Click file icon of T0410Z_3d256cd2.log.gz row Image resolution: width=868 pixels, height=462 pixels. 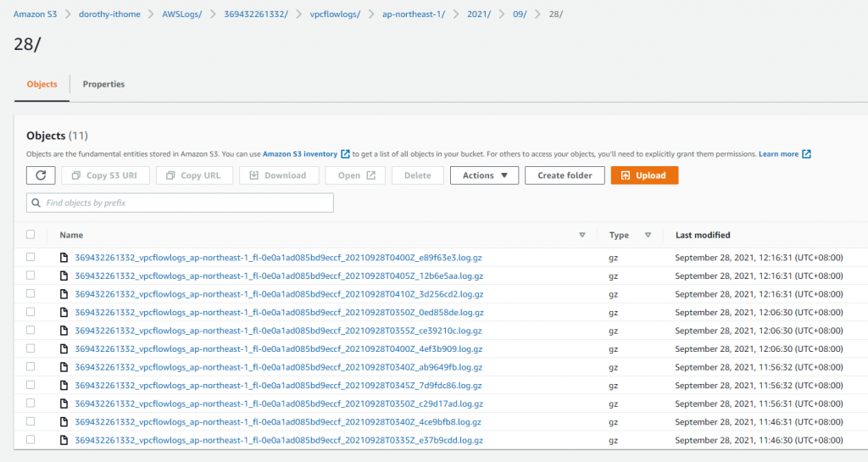tap(64, 294)
